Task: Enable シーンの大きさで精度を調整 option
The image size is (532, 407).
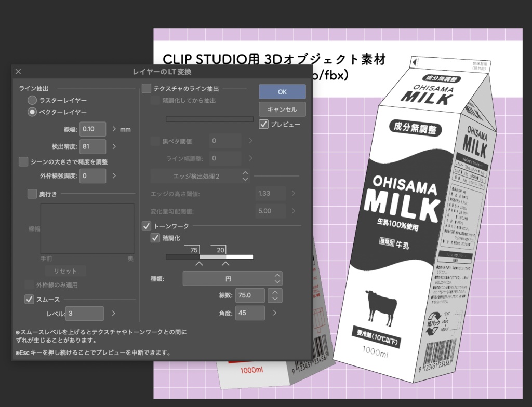Action: pos(23,161)
